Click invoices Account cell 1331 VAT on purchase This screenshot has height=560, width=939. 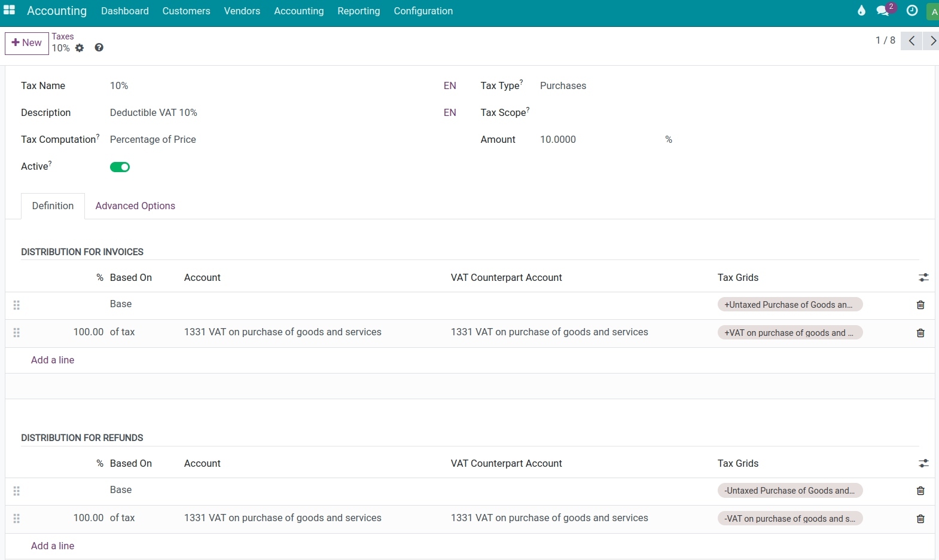(283, 332)
